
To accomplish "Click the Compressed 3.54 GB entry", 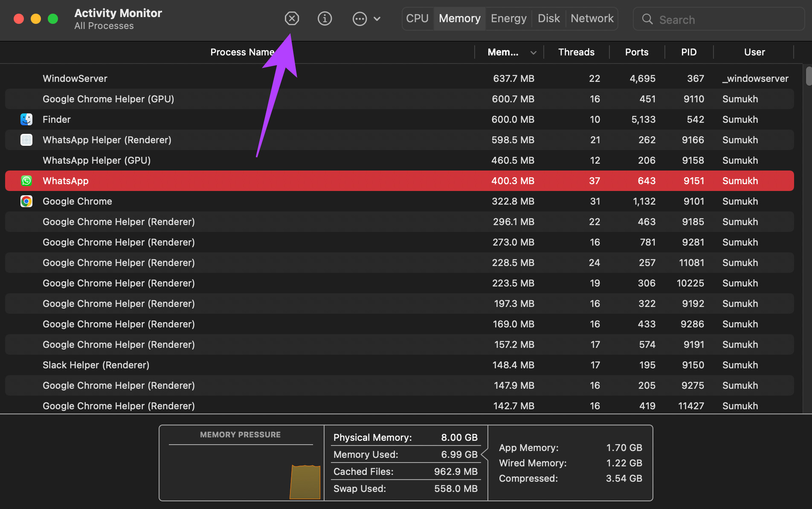I will coord(571,478).
